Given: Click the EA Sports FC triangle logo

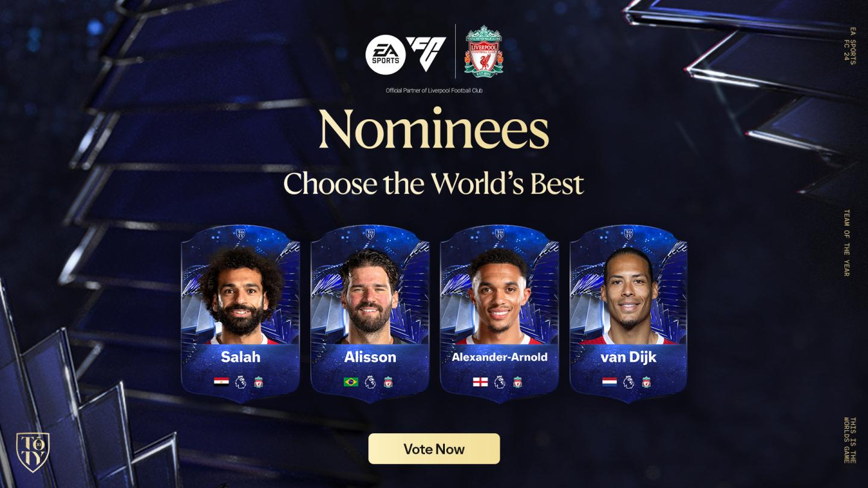Looking at the screenshot, I should click(x=426, y=54).
